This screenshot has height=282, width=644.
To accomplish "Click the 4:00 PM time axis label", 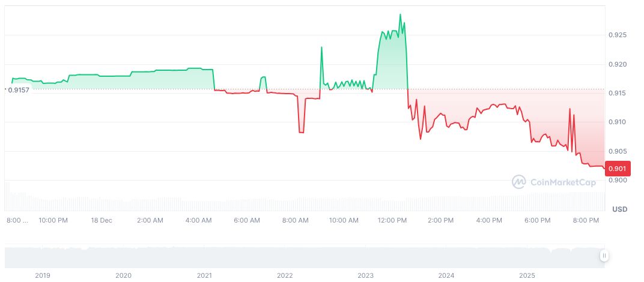I will tap(489, 220).
